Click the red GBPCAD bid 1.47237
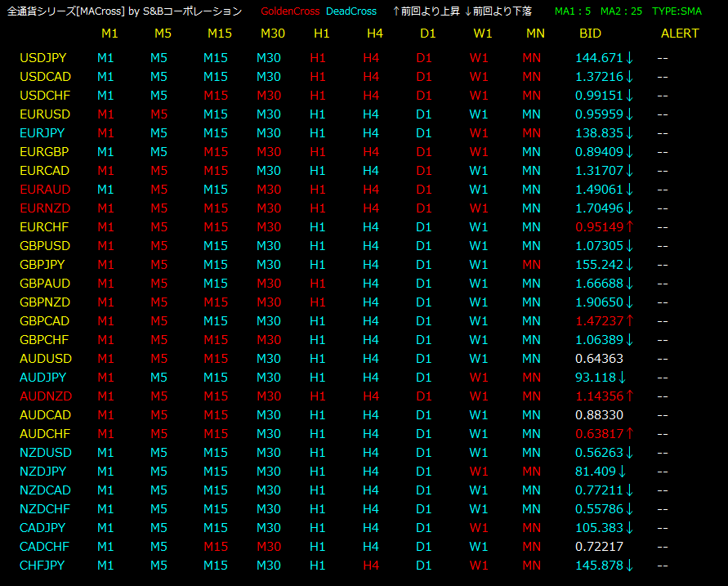The image size is (728, 586). [600, 321]
